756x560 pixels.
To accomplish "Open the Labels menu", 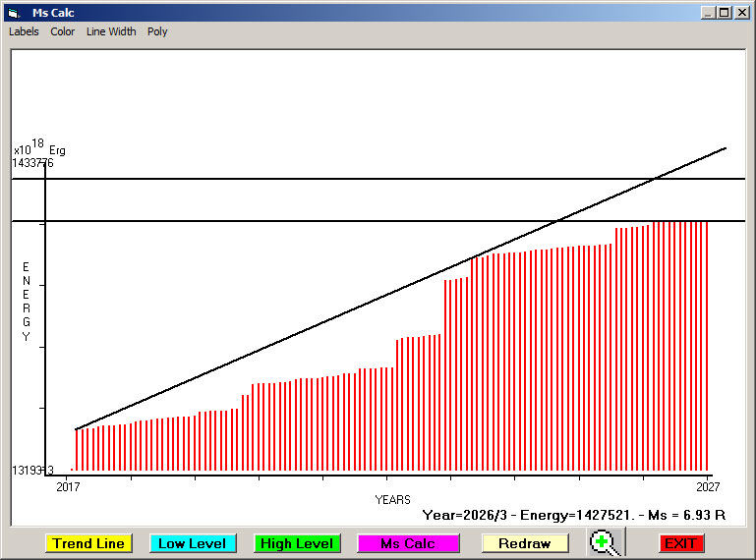I will point(24,31).
